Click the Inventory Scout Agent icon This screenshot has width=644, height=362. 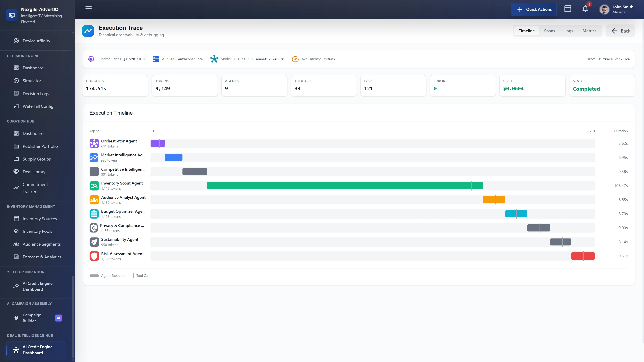click(94, 186)
